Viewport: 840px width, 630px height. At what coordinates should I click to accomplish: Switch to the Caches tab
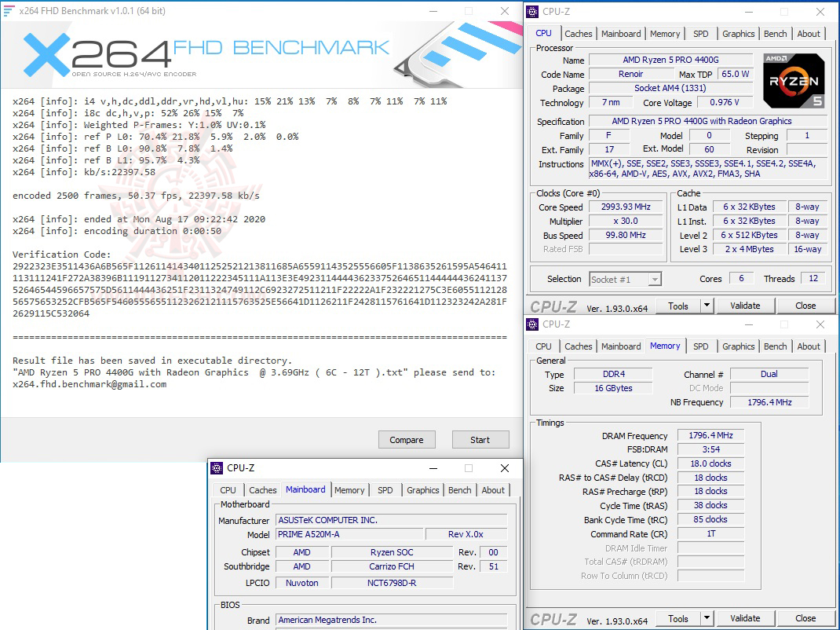[579, 33]
